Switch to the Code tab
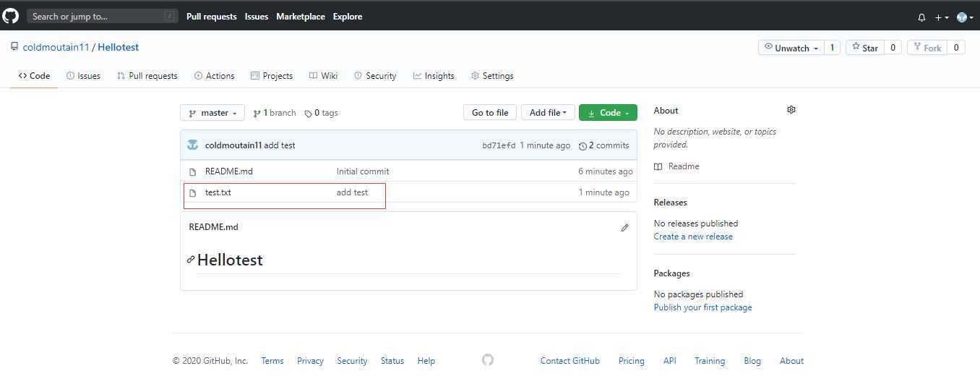Viewport: 980px width, 379px height. click(34, 75)
